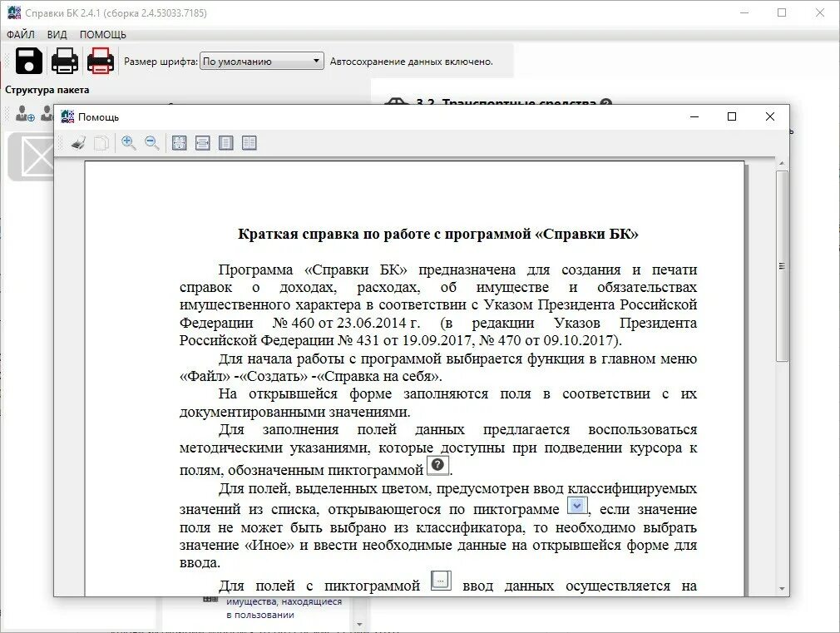Click the dropdown arrow pictogram in help text

(577, 505)
